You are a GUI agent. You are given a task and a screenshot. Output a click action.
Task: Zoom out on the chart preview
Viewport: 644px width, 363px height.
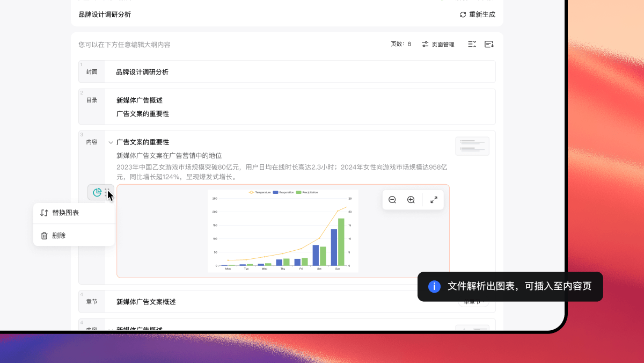click(x=392, y=199)
